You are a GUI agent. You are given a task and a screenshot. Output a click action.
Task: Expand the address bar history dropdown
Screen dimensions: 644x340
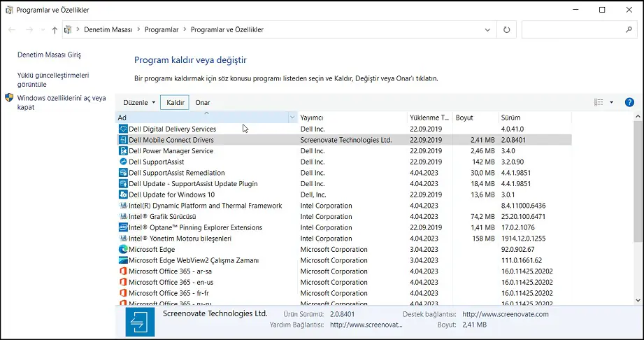(487, 30)
